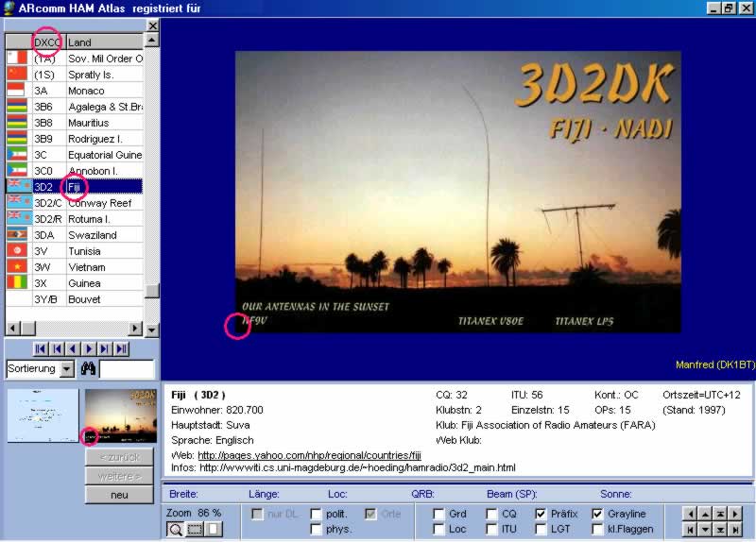
Task: Go to the next country record
Action: [89, 348]
